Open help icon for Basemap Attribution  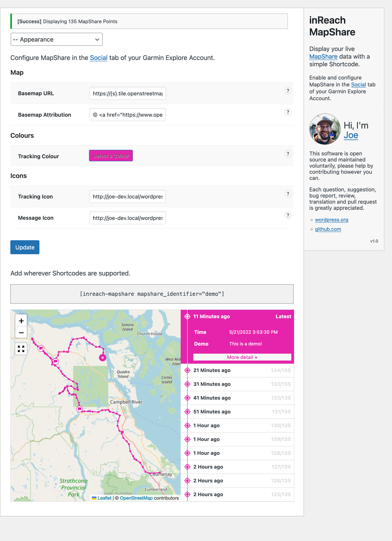point(288,112)
